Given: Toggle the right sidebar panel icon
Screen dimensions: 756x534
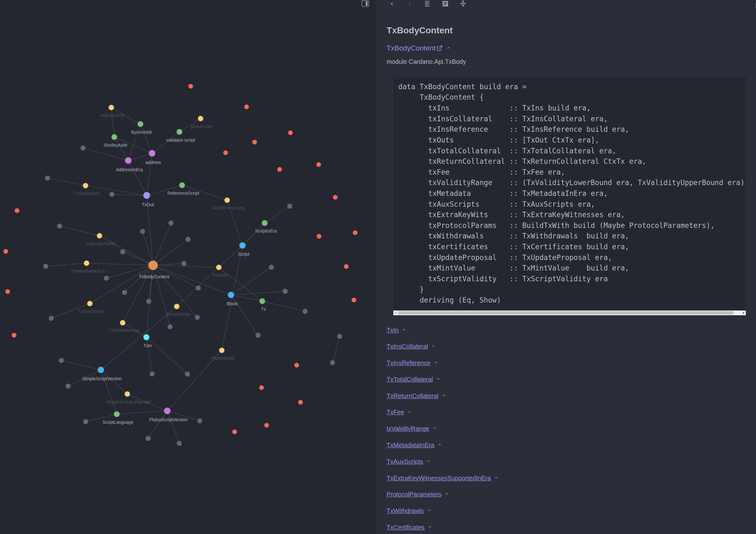Looking at the screenshot, I should (x=365, y=3).
